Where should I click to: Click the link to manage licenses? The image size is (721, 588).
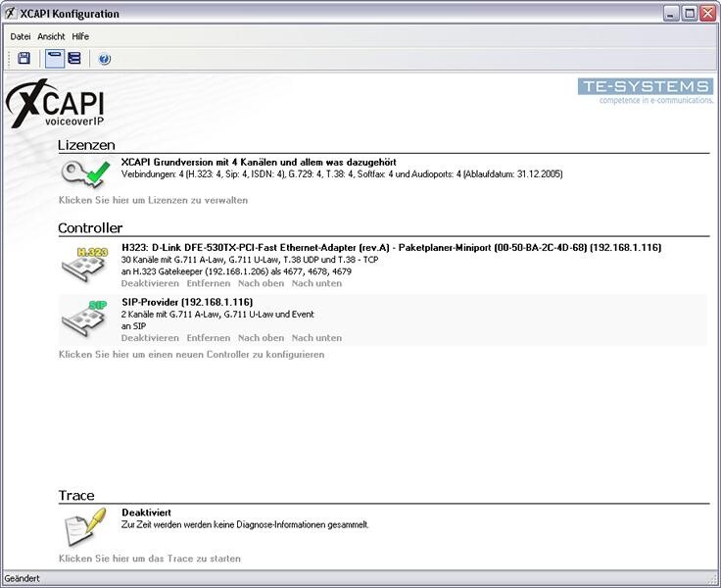point(153,200)
